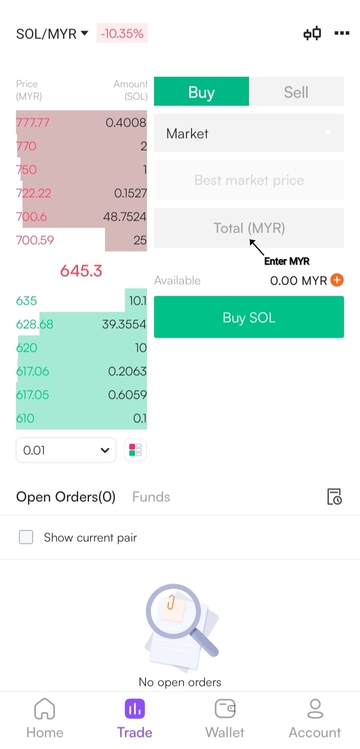The image size is (360, 749).
Task: Tap the Buy SOL button
Action: coord(249,317)
